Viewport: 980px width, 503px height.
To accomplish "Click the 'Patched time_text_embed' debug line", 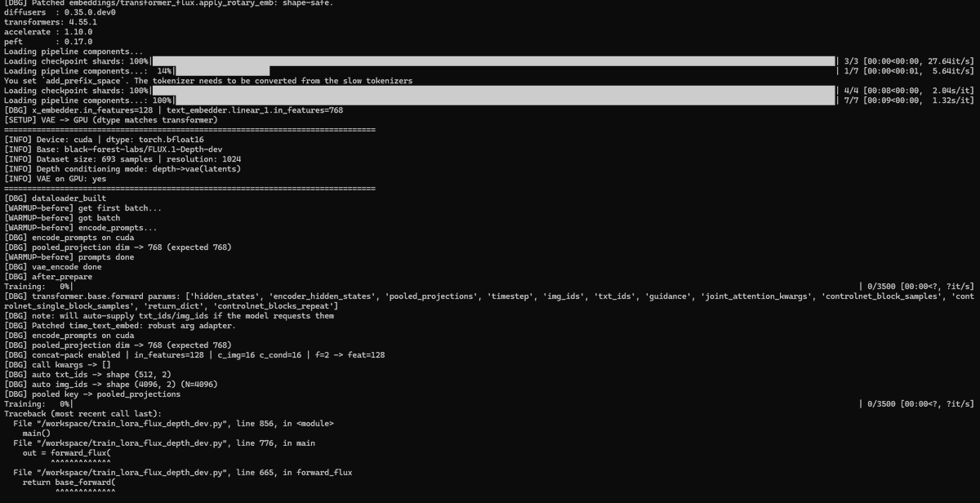I will tap(119, 326).
